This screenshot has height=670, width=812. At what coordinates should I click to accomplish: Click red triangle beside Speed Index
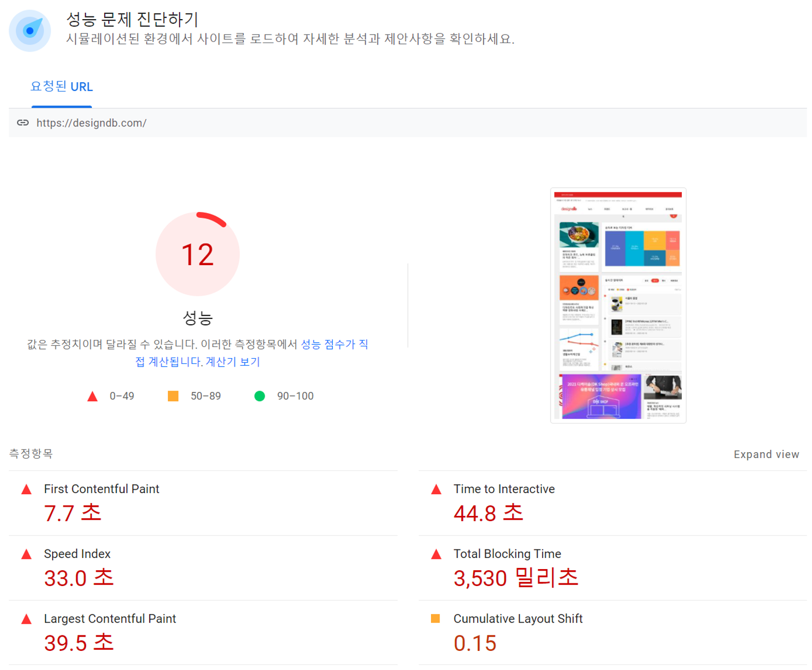coord(26,554)
